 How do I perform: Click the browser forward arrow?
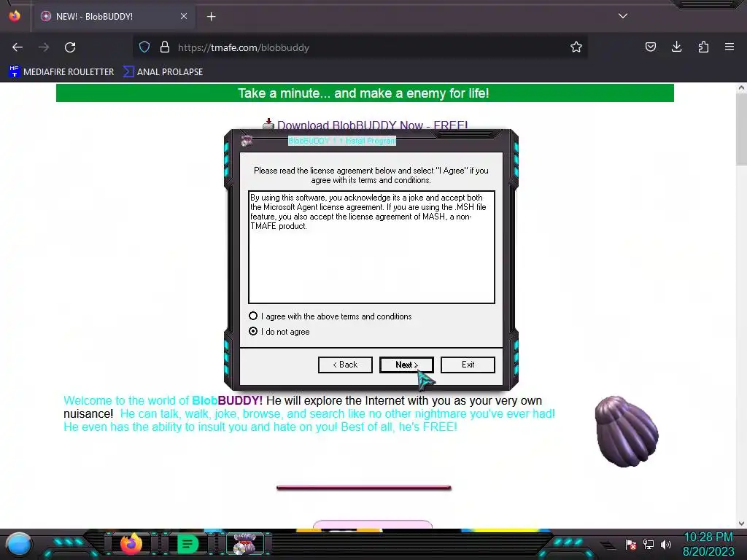(x=44, y=47)
